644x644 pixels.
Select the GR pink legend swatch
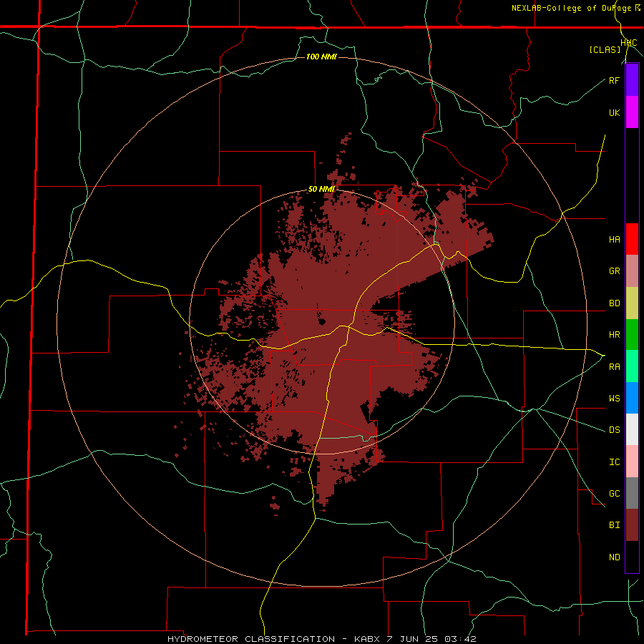pos(632,271)
